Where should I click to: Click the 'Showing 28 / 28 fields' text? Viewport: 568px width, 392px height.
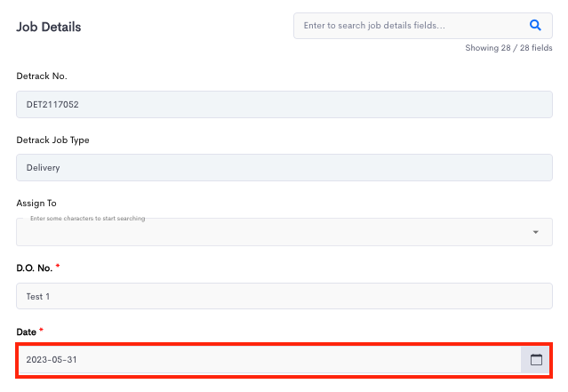click(x=508, y=48)
